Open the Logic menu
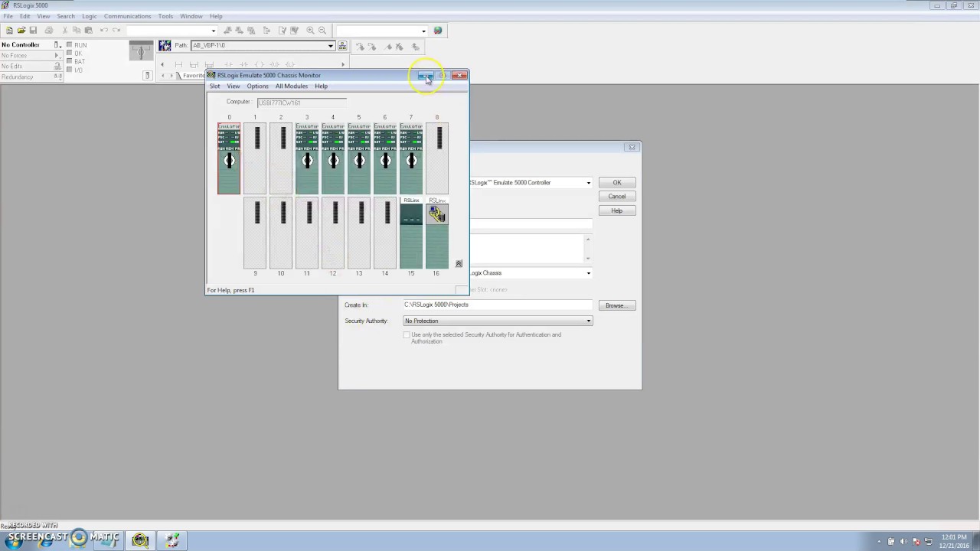 (x=89, y=16)
